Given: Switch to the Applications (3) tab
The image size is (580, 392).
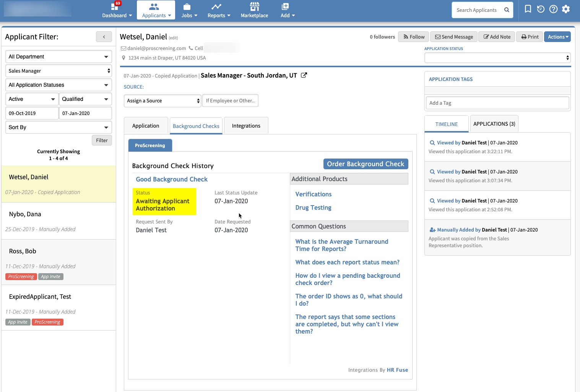Looking at the screenshot, I should 494,124.
